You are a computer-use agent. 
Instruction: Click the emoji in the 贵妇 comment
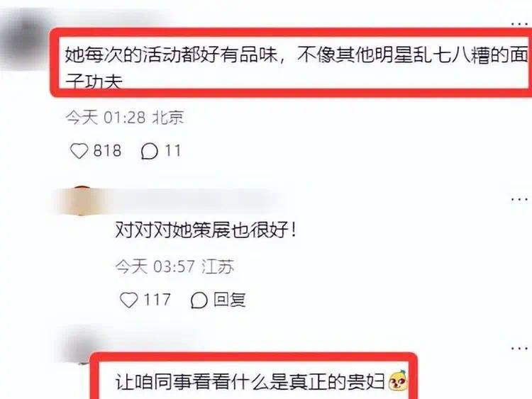[x=398, y=381]
